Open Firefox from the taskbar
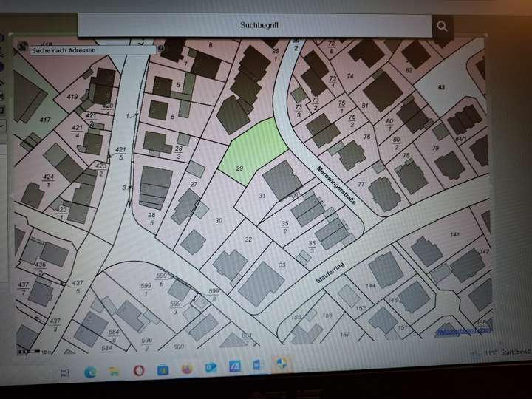Viewport: 532px width, 399px height. [x=187, y=368]
